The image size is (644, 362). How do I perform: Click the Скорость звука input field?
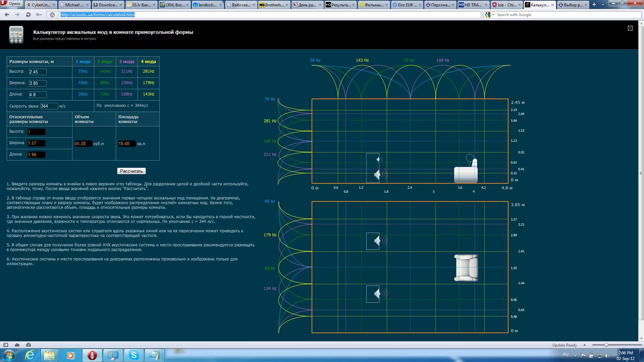[x=49, y=106]
